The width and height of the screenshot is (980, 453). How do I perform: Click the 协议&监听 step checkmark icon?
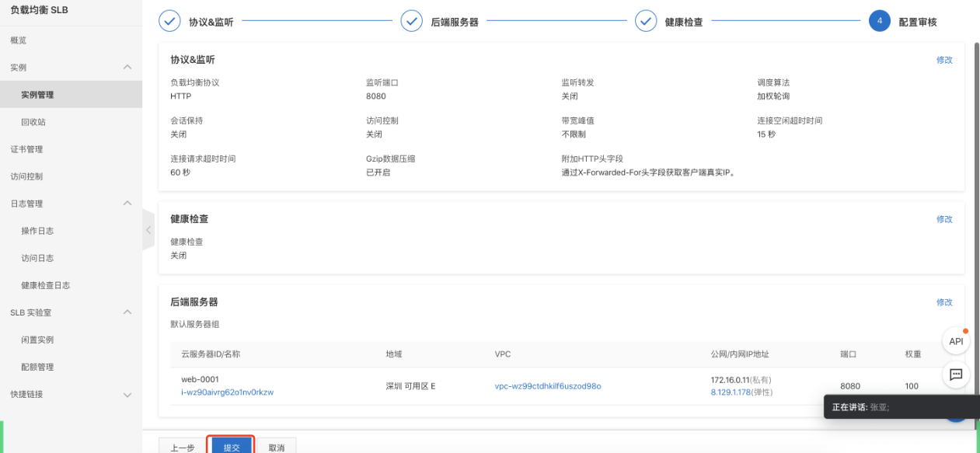(x=169, y=20)
